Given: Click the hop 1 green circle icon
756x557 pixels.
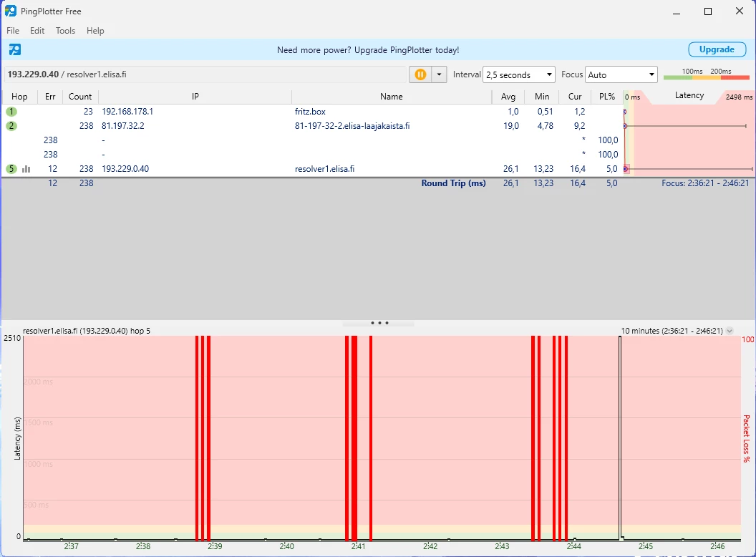Looking at the screenshot, I should [x=11, y=112].
